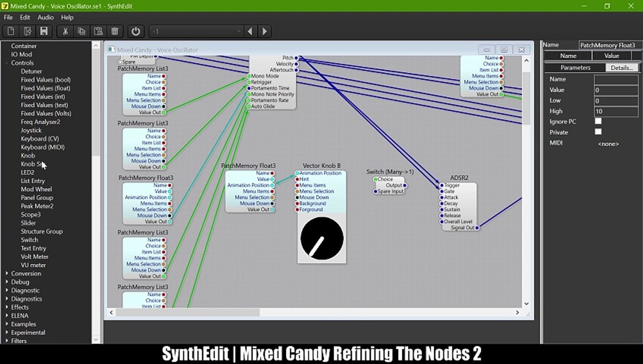Click canvas vertical scrollbar thumb
This screenshot has width=643, height=364.
pos(526,98)
